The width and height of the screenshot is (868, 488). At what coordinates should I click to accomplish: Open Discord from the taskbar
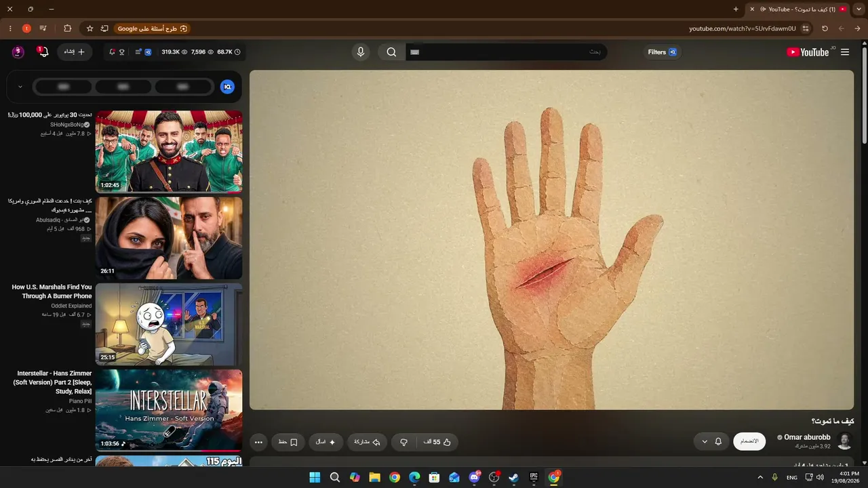coord(474,477)
